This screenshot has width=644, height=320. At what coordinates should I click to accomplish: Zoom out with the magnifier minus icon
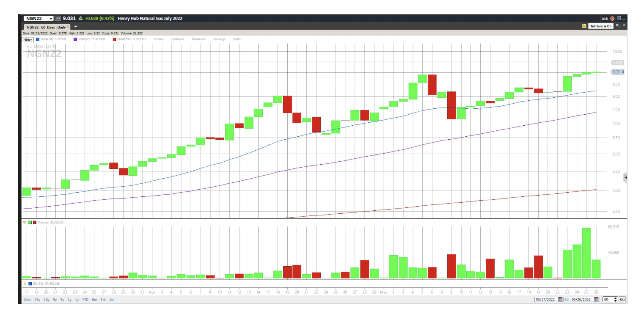[x=624, y=26]
